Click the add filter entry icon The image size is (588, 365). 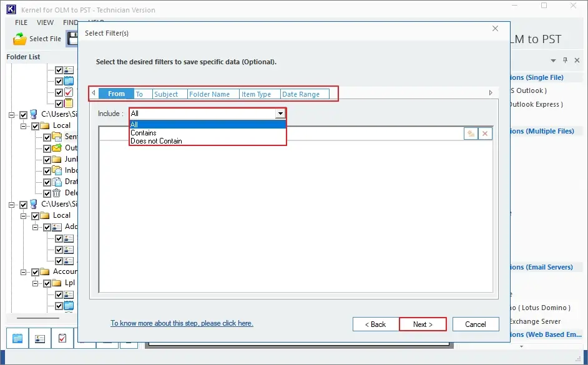[x=471, y=134]
